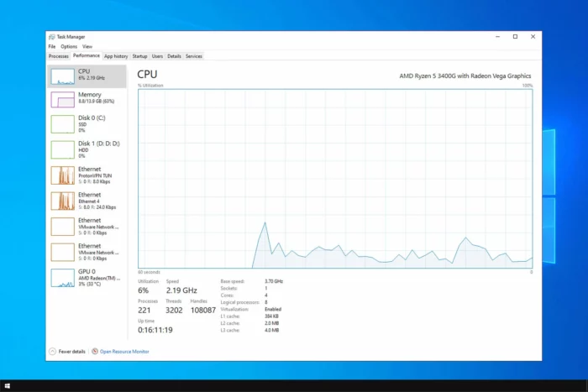Viewport: 588px width, 392px height.
Task: Open Resource Monitor link
Action: (124, 352)
